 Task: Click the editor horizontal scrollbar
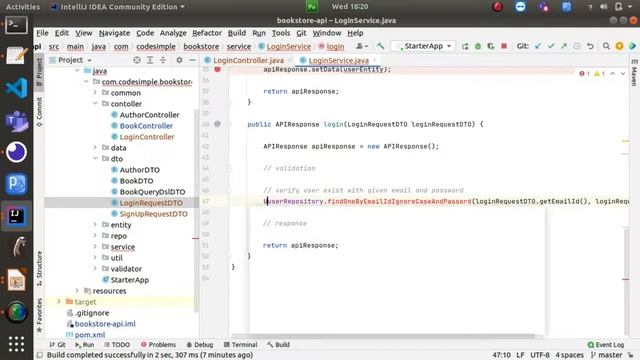click(x=384, y=336)
